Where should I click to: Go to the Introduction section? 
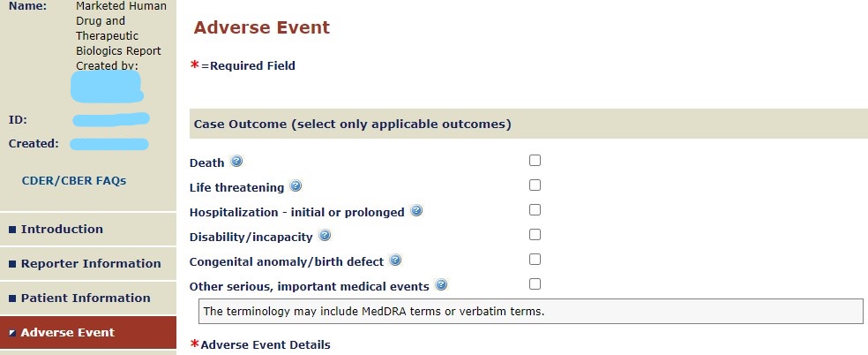(x=62, y=229)
